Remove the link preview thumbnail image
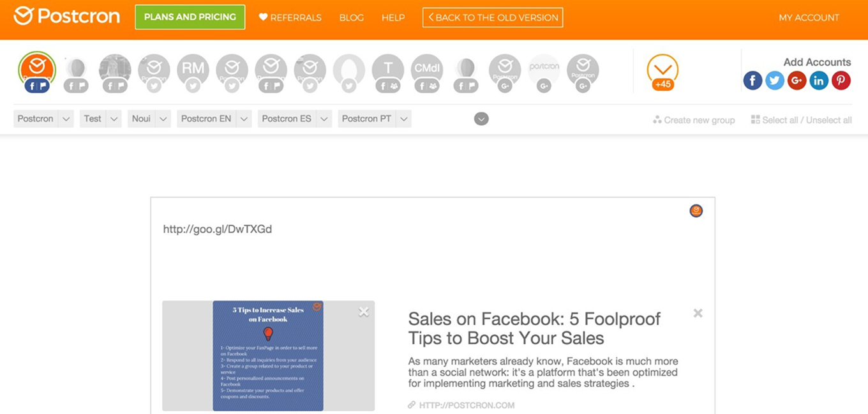 (x=364, y=312)
